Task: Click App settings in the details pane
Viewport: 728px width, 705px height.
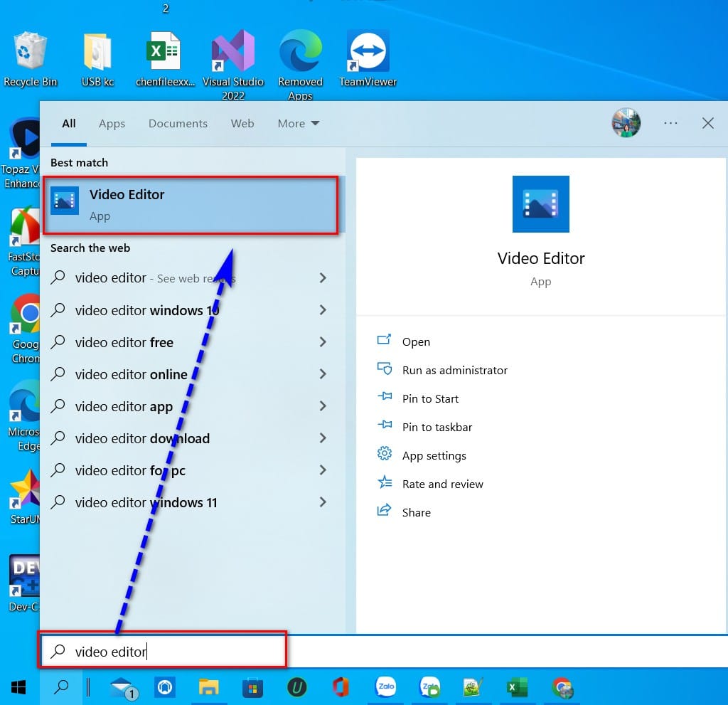Action: click(x=434, y=455)
